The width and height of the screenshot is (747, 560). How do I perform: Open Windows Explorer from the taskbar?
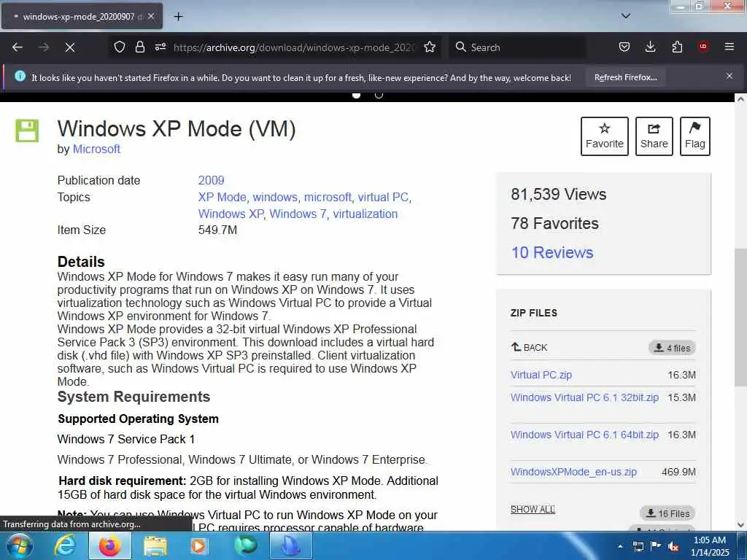[x=155, y=546]
